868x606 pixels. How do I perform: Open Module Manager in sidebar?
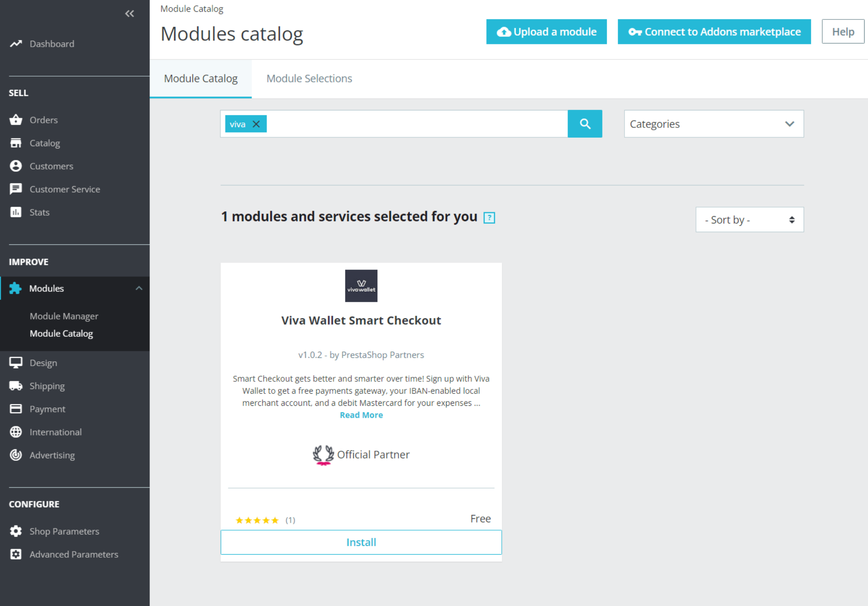pyautogui.click(x=64, y=316)
